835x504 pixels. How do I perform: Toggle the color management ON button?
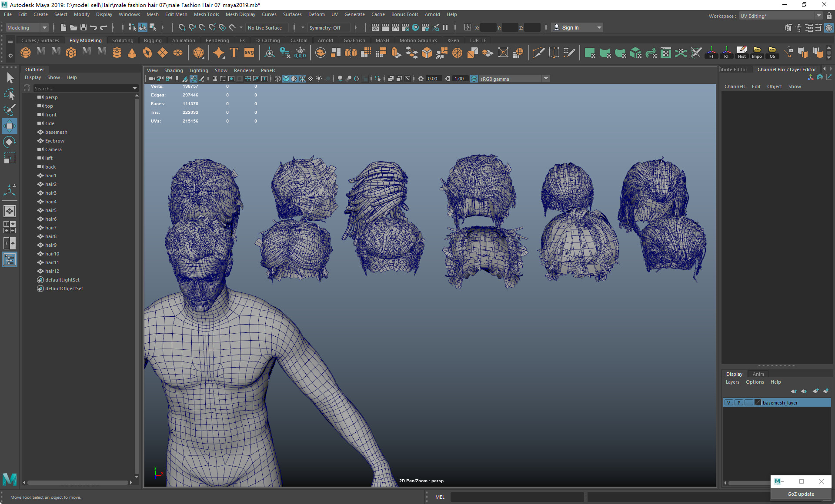coord(474,79)
